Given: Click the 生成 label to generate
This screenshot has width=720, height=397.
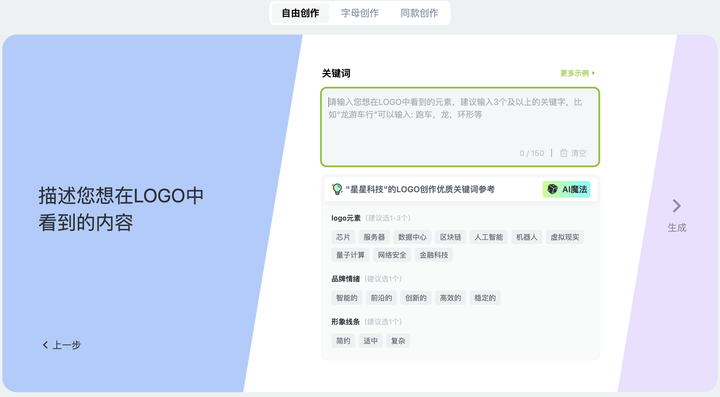Looking at the screenshot, I should [677, 228].
